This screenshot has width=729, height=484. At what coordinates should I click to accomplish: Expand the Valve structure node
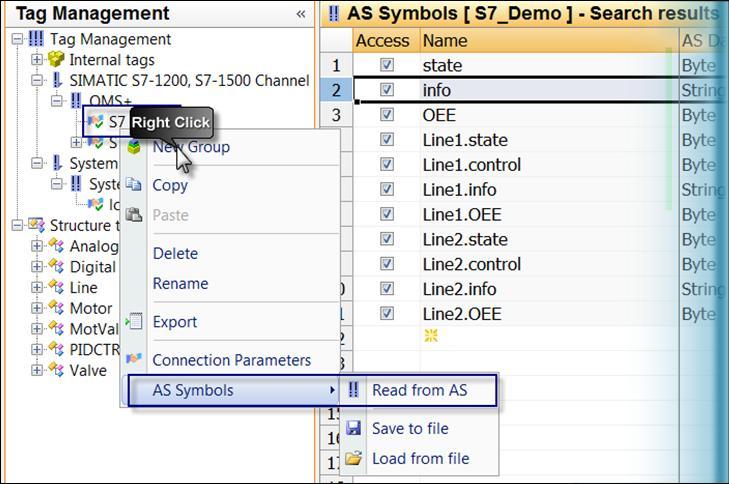pos(37,370)
